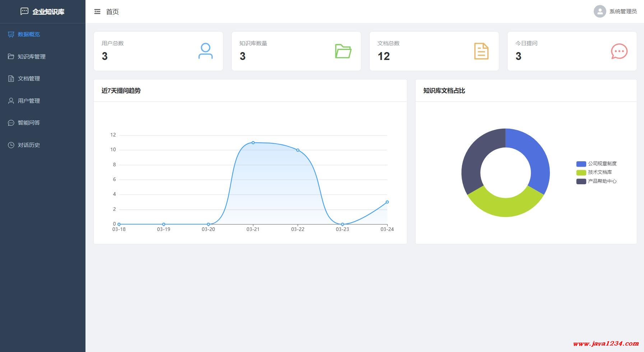Screen dimensions: 644x352
Task: Click the 首页 breadcrumb label
Action: 112,12
